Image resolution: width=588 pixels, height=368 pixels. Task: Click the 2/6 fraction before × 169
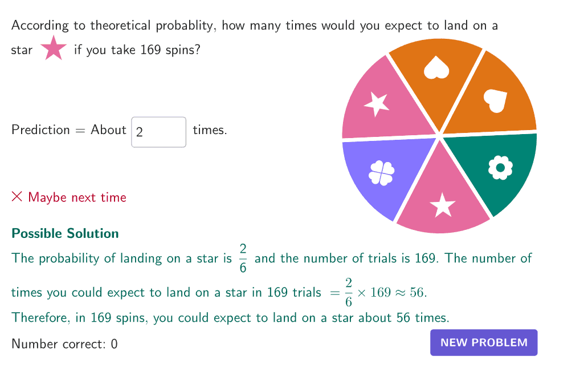tap(348, 293)
